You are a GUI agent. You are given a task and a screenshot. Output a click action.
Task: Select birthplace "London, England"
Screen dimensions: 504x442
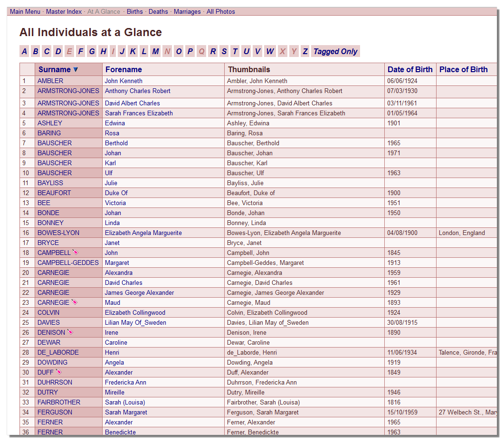pyautogui.click(x=462, y=233)
